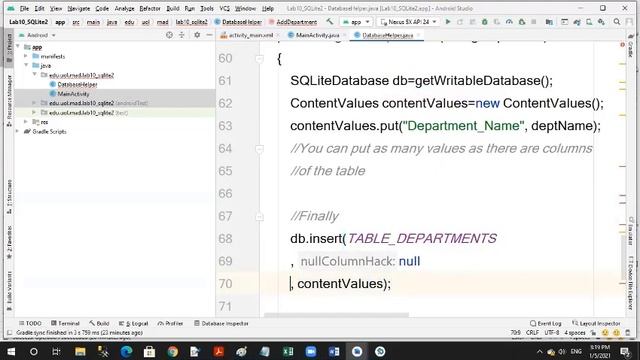Click the Collapse All icon in project panel
Screen dimensions: 640x360
tap(182, 35)
